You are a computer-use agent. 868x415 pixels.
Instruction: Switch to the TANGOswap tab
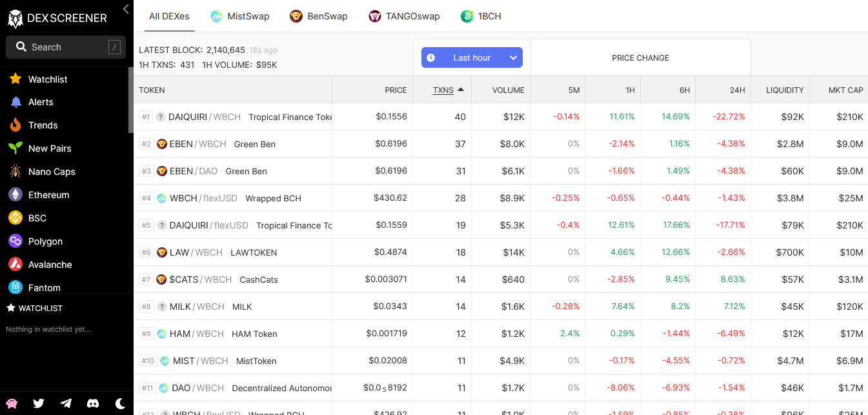(x=404, y=16)
